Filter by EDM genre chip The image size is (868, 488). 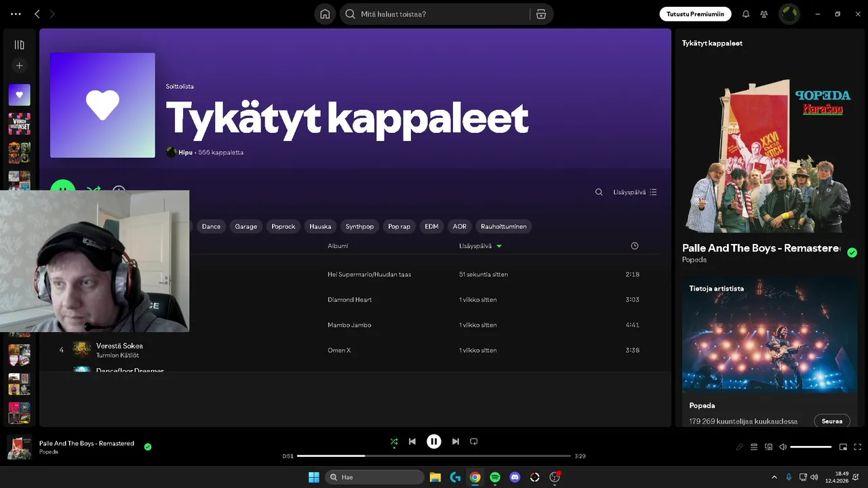[x=431, y=226]
